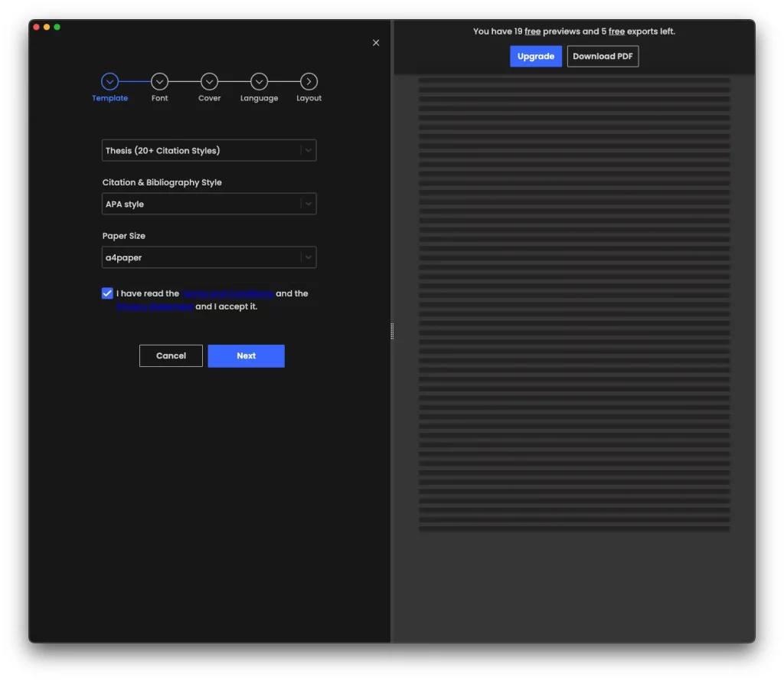Viewport: 784px width, 681px height.
Task: Go to the Layout step
Action: [309, 81]
